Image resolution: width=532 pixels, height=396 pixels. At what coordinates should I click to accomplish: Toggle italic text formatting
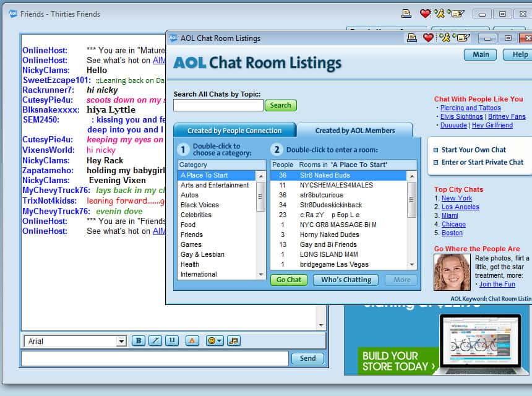155,340
